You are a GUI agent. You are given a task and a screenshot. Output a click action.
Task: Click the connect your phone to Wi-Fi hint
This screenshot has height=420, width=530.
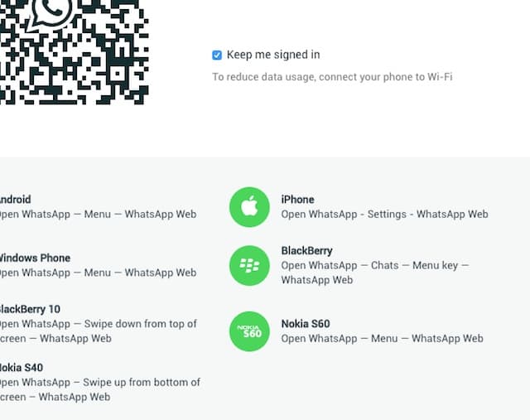pos(332,77)
